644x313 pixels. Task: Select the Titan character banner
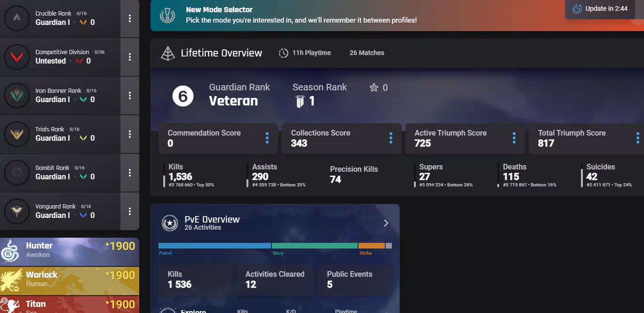tap(69, 304)
